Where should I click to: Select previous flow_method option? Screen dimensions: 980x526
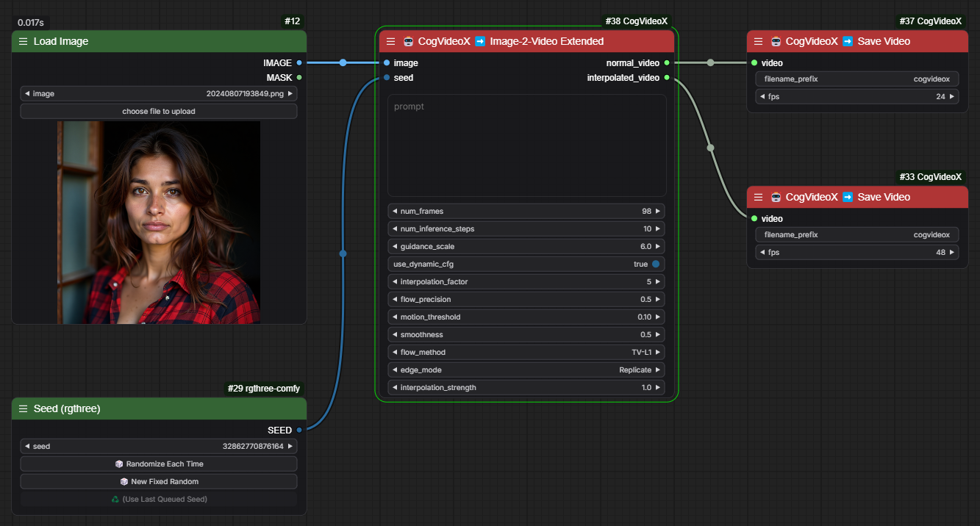click(395, 353)
